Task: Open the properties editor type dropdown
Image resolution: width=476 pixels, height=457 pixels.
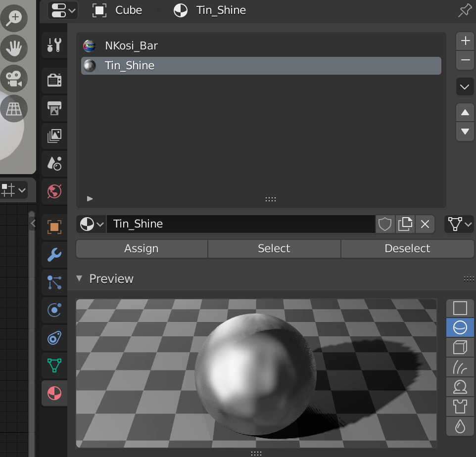Action: click(x=63, y=10)
